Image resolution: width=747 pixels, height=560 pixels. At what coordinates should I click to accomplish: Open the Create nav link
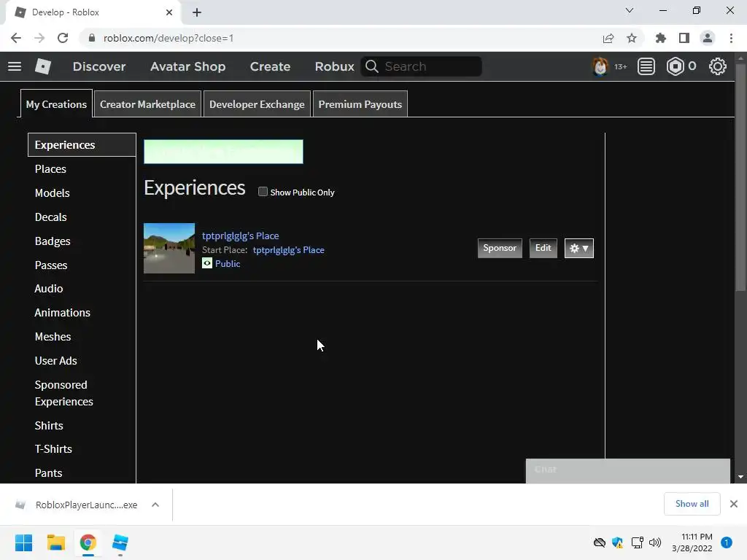270,66
